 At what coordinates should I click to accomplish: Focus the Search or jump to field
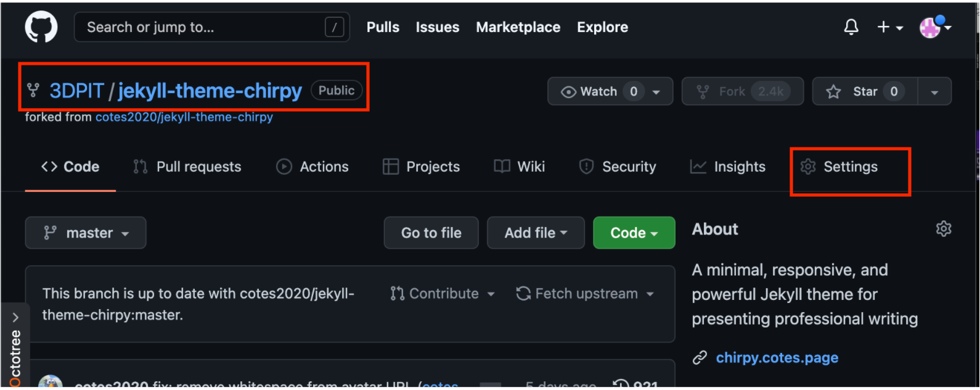pyautogui.click(x=212, y=27)
